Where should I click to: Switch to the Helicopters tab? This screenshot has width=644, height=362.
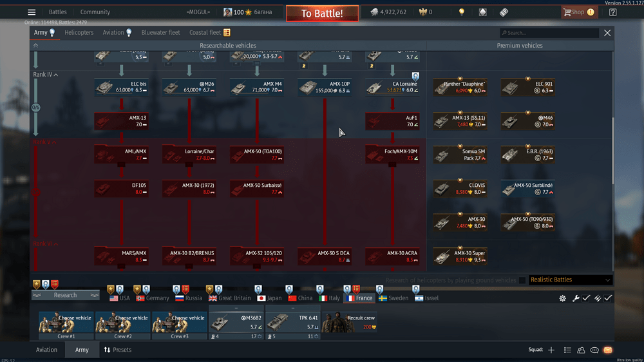click(79, 32)
